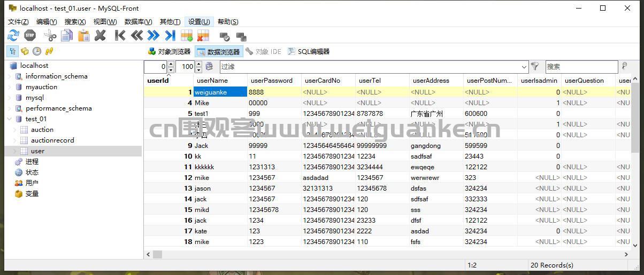This screenshot has width=644, height=275.
Task: Click the Refresh toolbar icon
Action: pyautogui.click(x=13, y=36)
